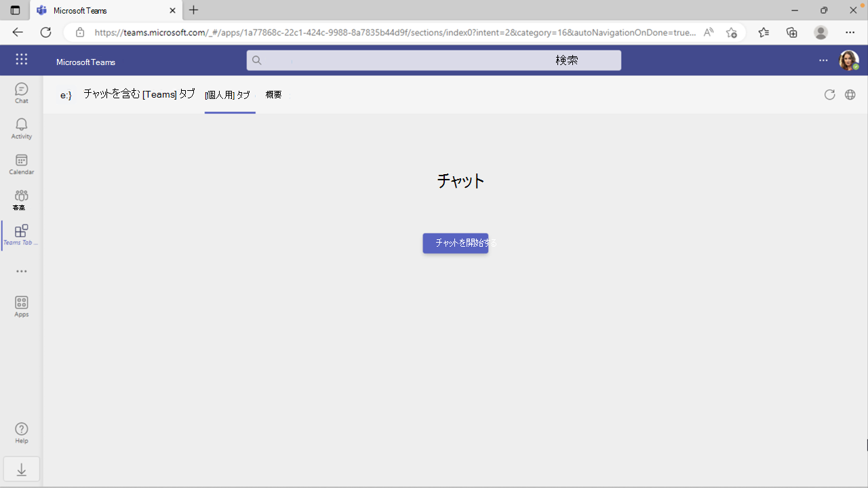868x488 pixels.
Task: Open a new browser tab
Action: coord(194,10)
